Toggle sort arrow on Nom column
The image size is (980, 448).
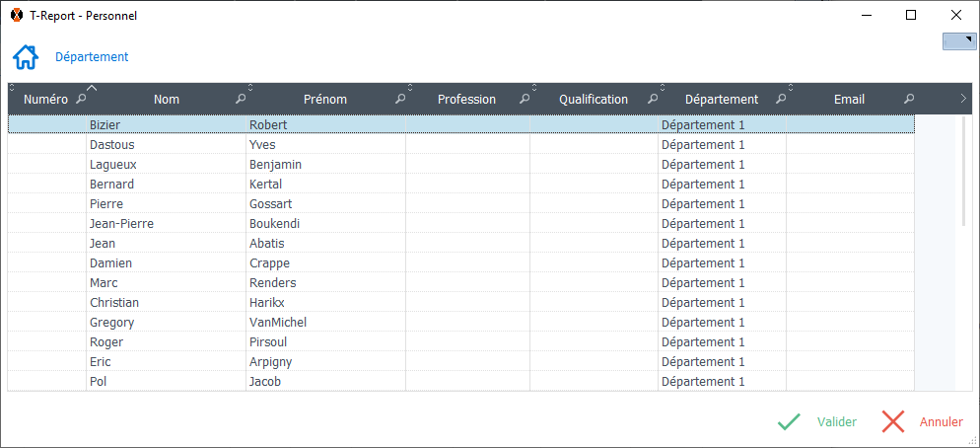click(x=92, y=88)
